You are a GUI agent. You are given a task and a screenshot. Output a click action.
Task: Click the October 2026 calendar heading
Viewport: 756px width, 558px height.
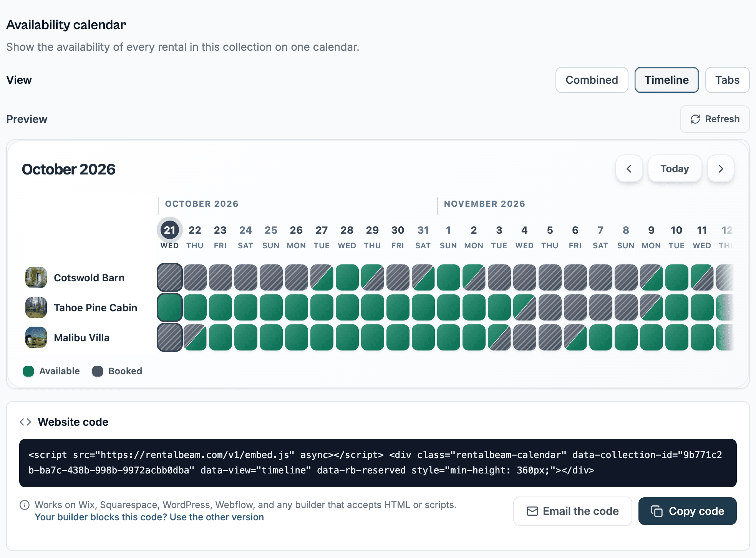(x=68, y=169)
